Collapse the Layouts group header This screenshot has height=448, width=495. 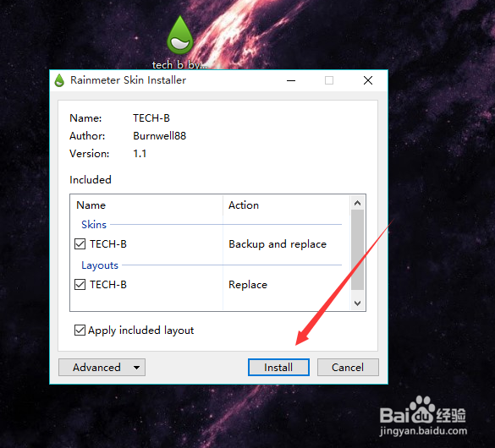point(100,265)
